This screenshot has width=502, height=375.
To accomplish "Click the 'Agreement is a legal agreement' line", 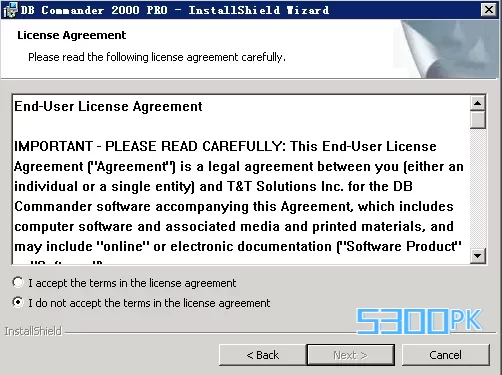I will tap(239, 166).
